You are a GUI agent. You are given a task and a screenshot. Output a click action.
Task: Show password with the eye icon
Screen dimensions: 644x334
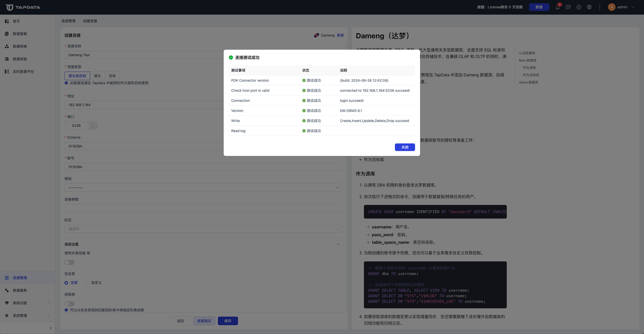click(x=337, y=187)
